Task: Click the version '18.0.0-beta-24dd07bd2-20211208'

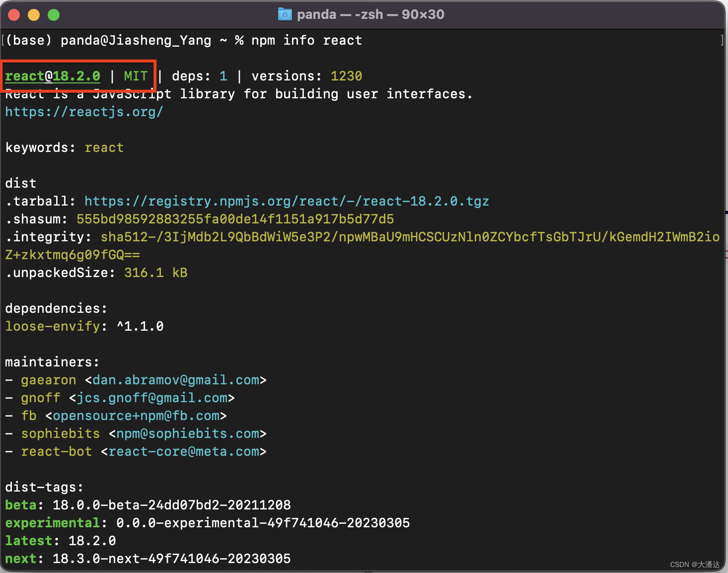Action: (x=172, y=505)
